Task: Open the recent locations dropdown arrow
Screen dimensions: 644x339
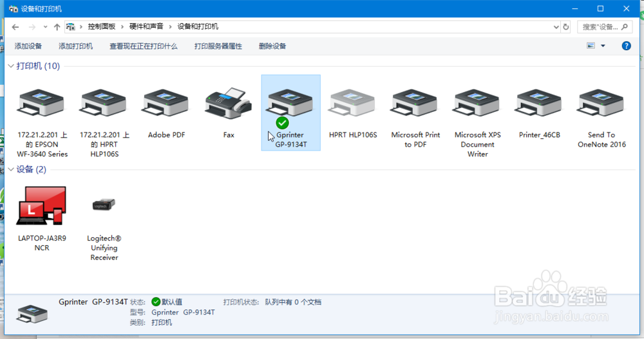Action: [x=45, y=27]
